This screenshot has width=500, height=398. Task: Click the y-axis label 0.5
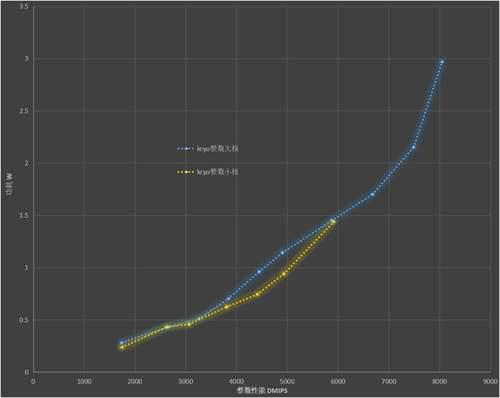pos(24,320)
